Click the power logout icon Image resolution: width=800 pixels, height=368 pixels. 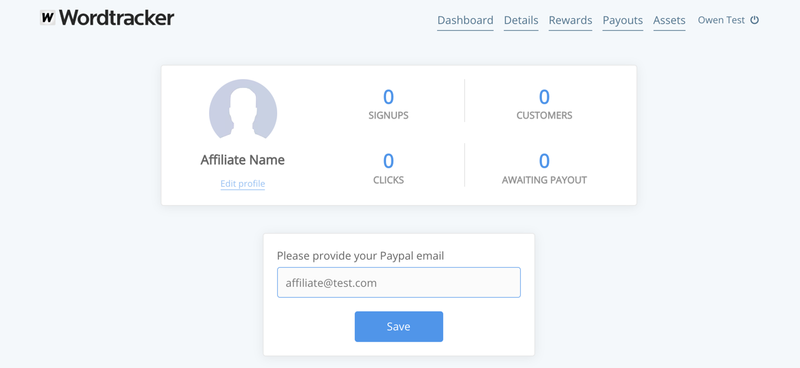click(755, 20)
